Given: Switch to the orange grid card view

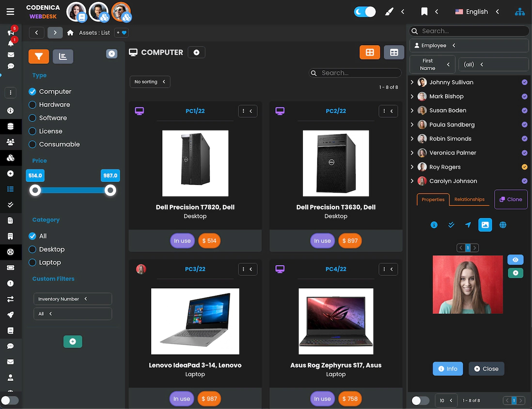Looking at the screenshot, I should coord(369,52).
